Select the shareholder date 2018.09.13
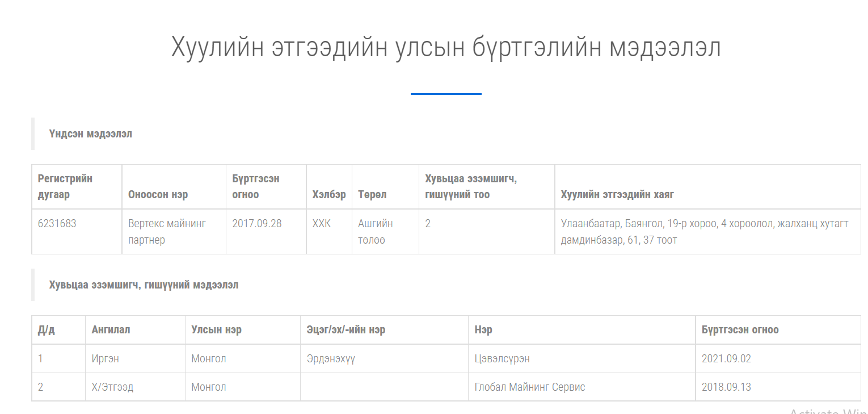868x414 pixels. pyautogui.click(x=726, y=387)
